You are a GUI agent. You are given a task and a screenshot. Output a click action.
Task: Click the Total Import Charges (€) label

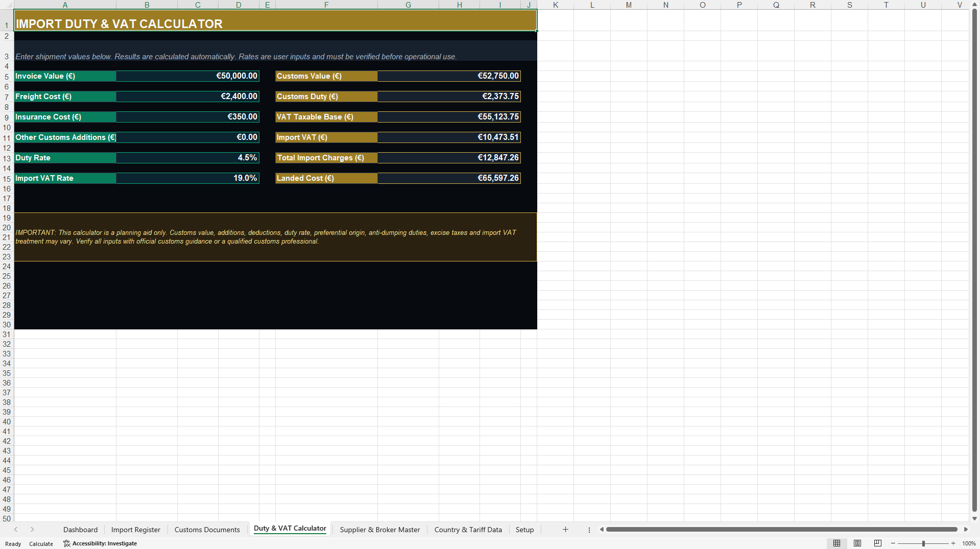tap(326, 158)
